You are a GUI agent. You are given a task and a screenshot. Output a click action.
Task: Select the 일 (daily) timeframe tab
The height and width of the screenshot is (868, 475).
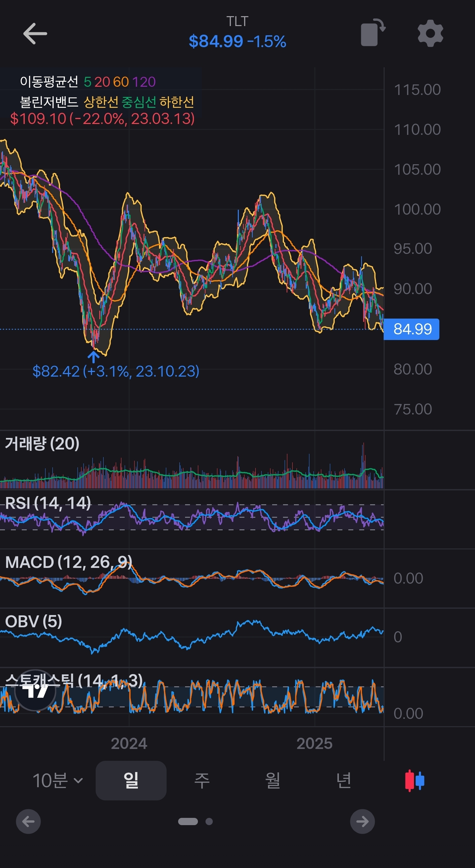click(x=131, y=780)
